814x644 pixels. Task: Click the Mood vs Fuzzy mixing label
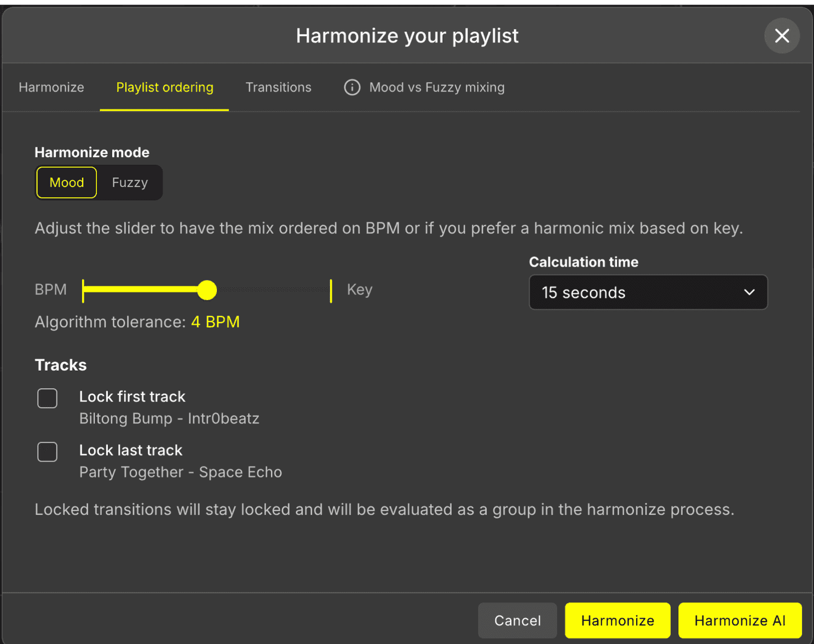[x=437, y=87]
